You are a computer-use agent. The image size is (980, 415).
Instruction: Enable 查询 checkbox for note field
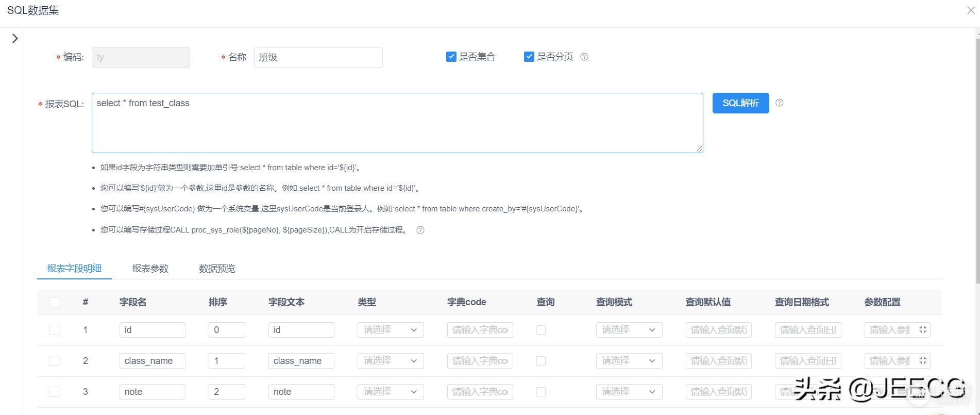tap(541, 392)
